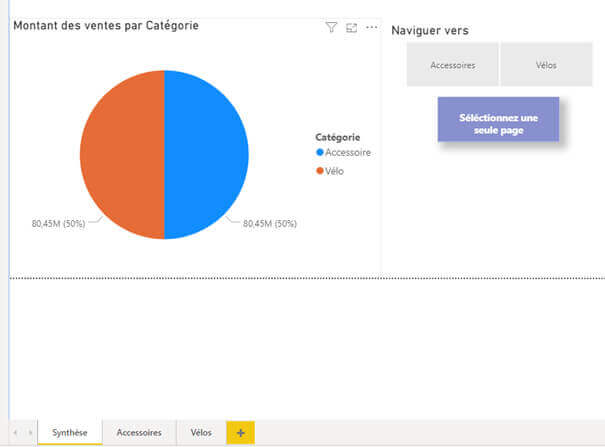Click the chart title Montant des ventes par Catégorie
Image resolution: width=605 pixels, height=447 pixels.
106,25
